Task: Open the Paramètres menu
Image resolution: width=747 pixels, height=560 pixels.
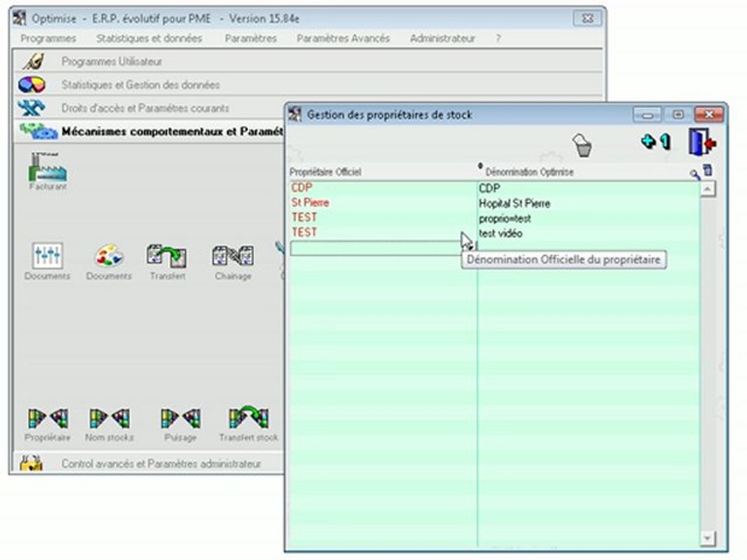Action: click(x=251, y=38)
